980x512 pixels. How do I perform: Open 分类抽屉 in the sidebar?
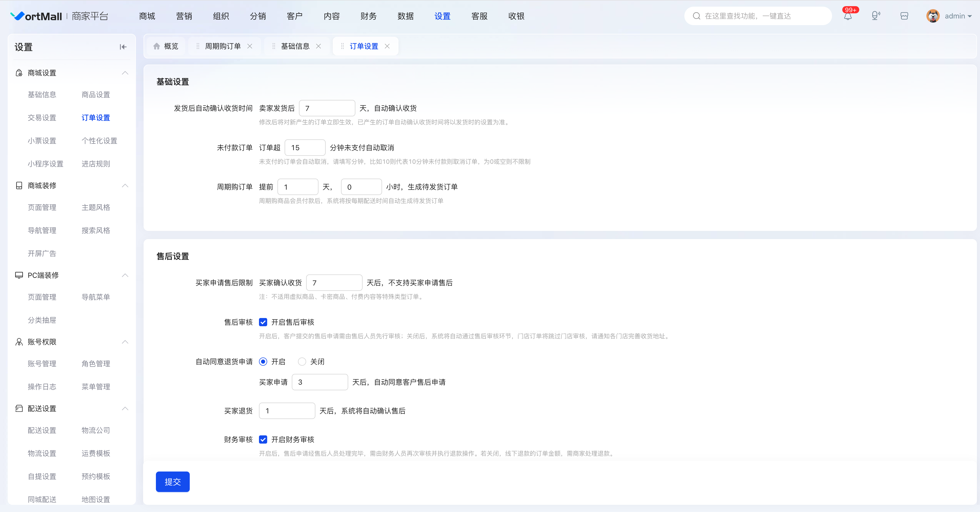pyautogui.click(x=42, y=320)
